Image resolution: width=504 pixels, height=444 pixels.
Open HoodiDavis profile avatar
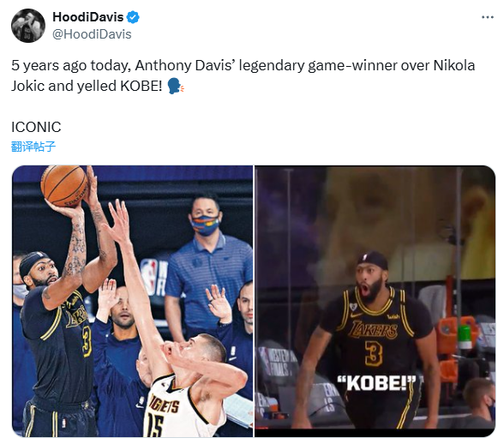[28, 26]
